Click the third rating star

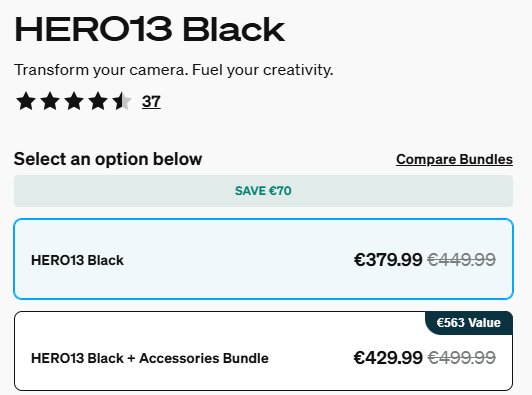click(74, 101)
